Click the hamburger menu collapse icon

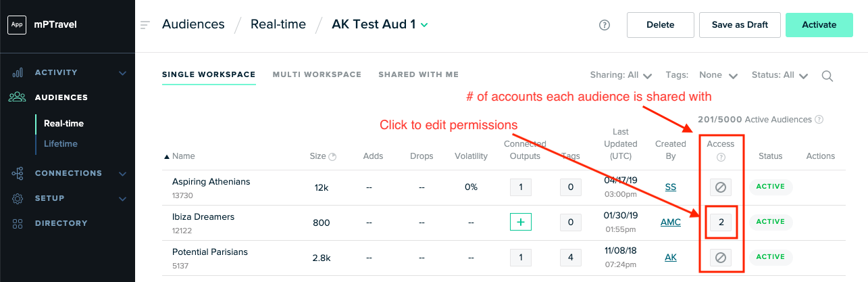[145, 25]
